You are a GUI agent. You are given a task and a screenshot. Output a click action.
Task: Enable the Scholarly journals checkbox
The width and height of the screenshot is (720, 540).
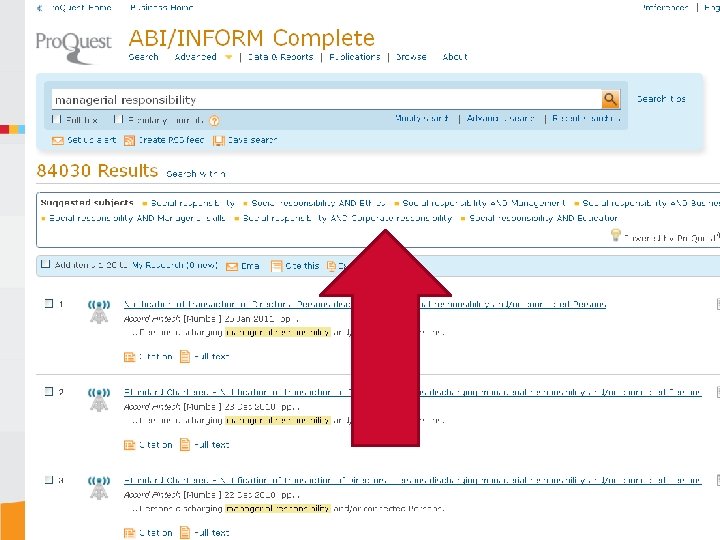(x=118, y=119)
